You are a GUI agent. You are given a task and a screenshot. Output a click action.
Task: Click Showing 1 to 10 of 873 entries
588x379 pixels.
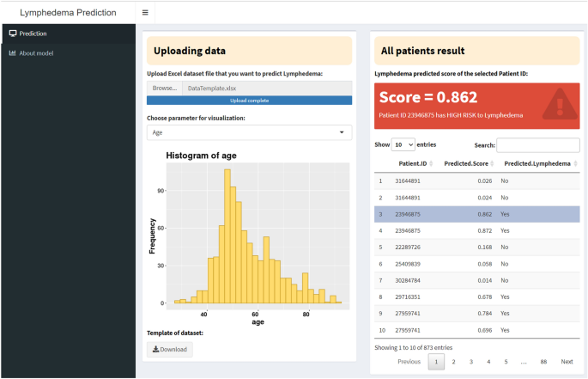click(x=413, y=348)
